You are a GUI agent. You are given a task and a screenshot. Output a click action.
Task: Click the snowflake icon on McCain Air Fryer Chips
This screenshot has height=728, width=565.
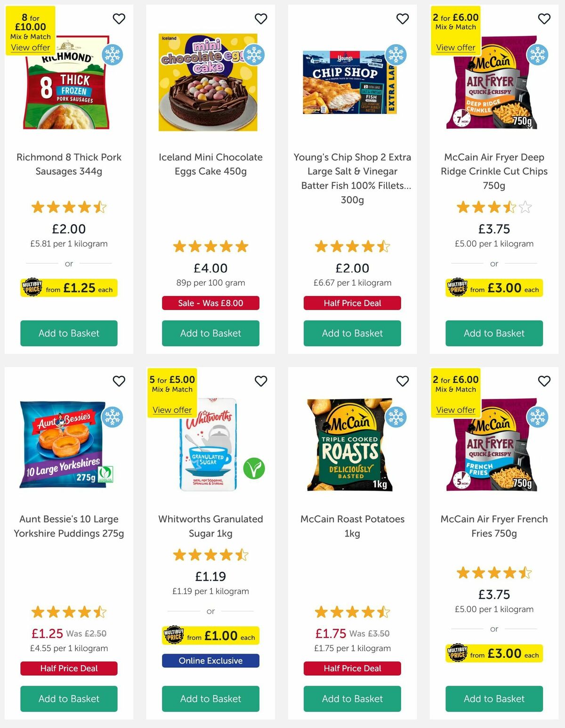[x=537, y=55]
